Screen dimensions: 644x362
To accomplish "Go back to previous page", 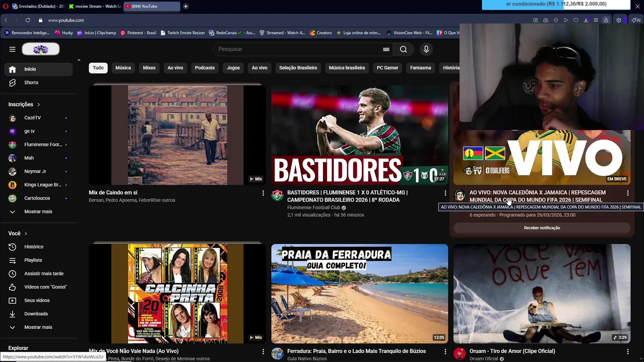I will [6, 20].
